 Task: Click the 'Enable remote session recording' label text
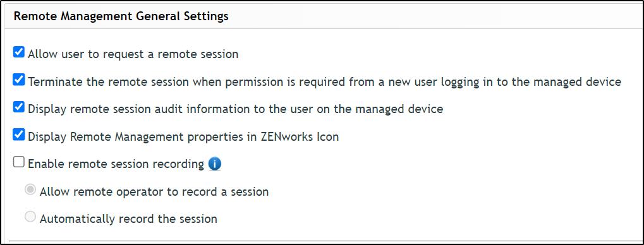click(116, 164)
